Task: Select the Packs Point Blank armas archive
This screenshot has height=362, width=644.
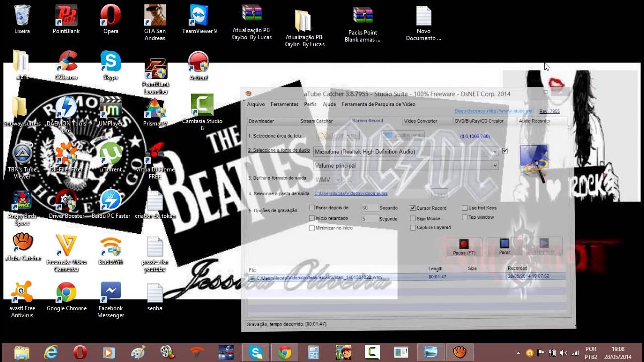Action: pyautogui.click(x=362, y=24)
